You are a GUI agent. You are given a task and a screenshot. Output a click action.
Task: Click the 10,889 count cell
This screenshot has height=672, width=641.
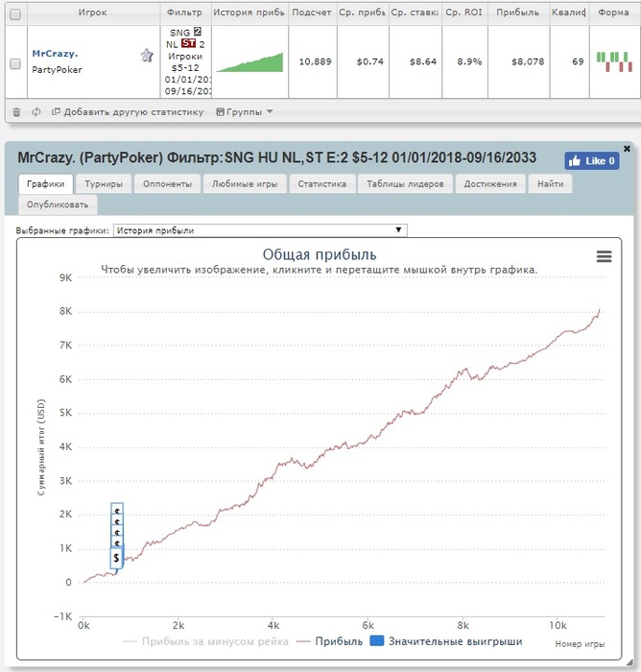[315, 61]
